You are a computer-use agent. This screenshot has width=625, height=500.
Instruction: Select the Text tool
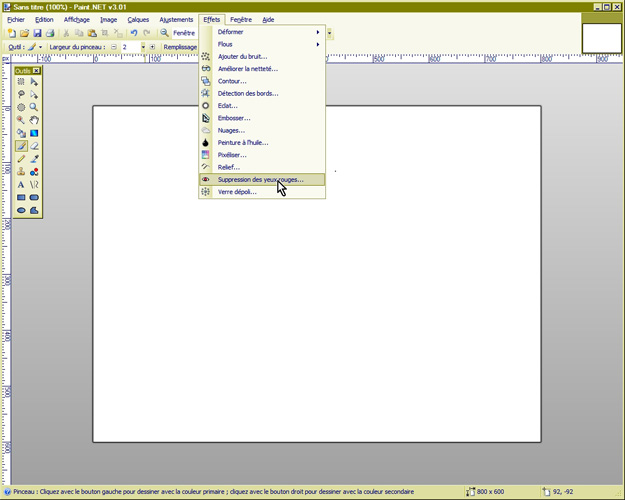pos(21,184)
